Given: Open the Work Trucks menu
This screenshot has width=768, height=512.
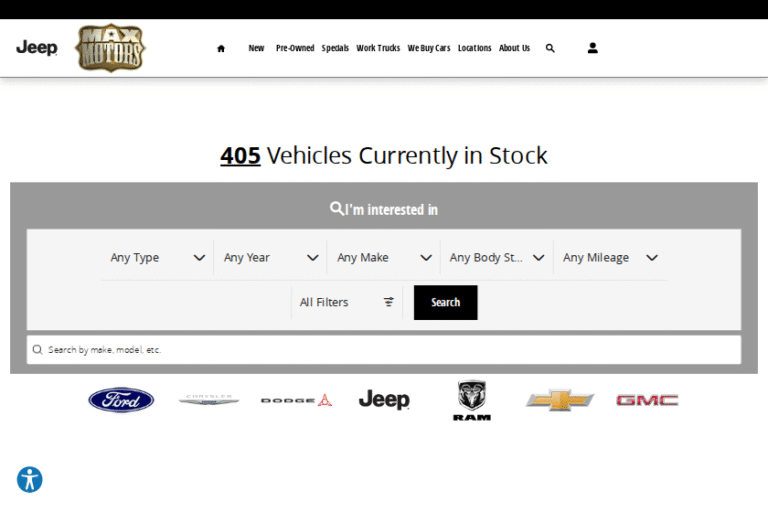Looking at the screenshot, I should pyautogui.click(x=378, y=48).
